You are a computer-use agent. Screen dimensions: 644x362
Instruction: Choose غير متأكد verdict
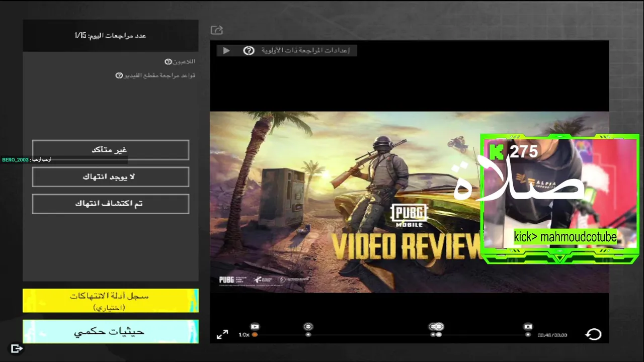[x=110, y=150]
